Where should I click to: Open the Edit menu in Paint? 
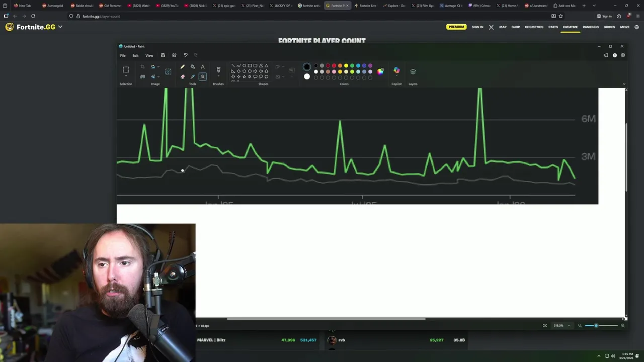pyautogui.click(x=135, y=55)
